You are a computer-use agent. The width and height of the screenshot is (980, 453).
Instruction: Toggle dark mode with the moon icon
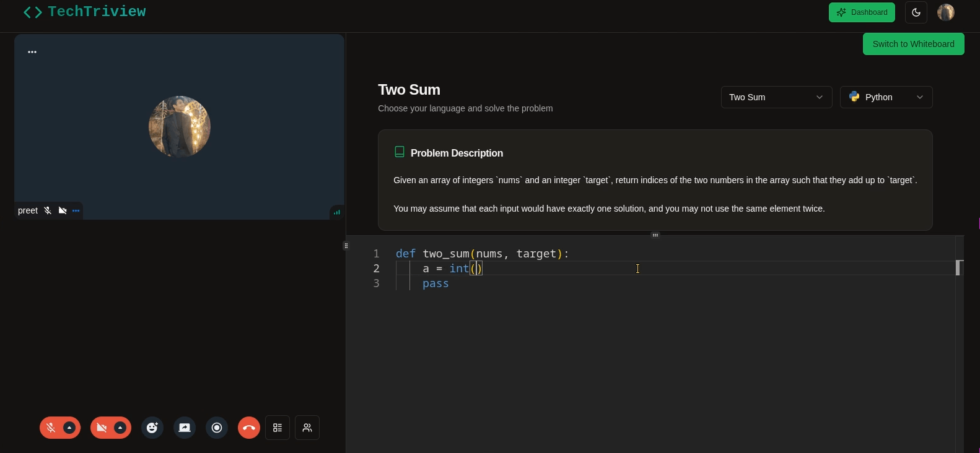coord(916,12)
